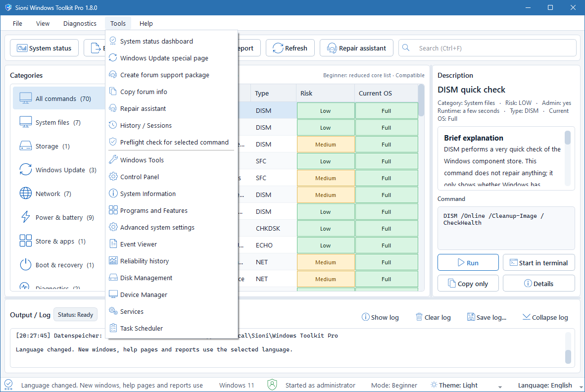Click the Services gears icon
This screenshot has height=392, width=585.
pos(113,311)
